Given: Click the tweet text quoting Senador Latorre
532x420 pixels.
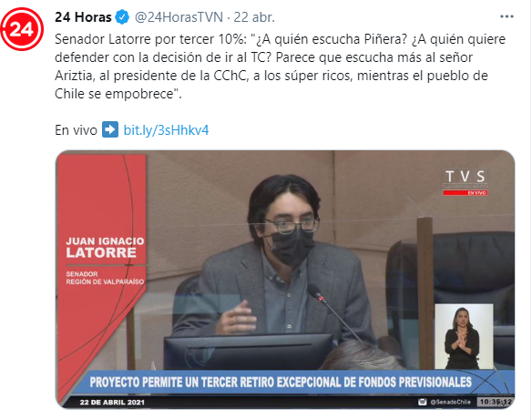Looking at the screenshot, I should (281, 67).
